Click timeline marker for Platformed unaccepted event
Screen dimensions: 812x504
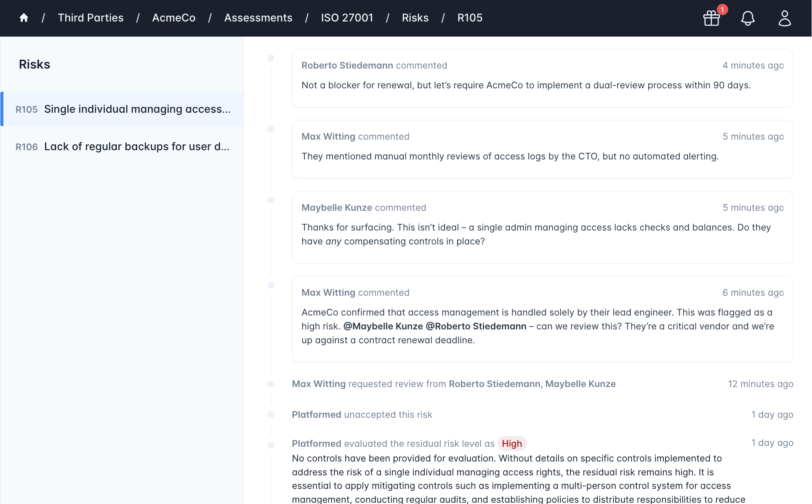point(271,415)
